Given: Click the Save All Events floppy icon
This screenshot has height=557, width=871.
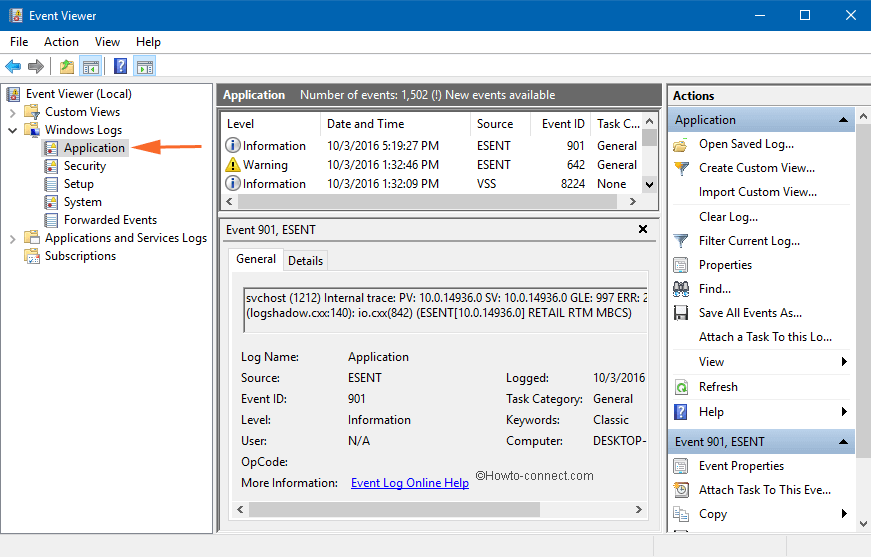Looking at the screenshot, I should pos(681,313).
